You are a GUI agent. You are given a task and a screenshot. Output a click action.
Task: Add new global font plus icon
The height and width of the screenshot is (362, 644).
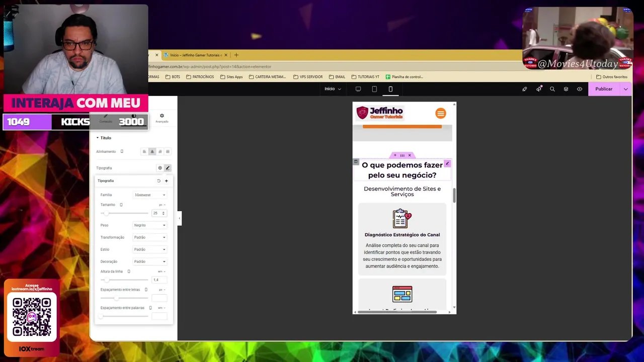pyautogui.click(x=167, y=181)
